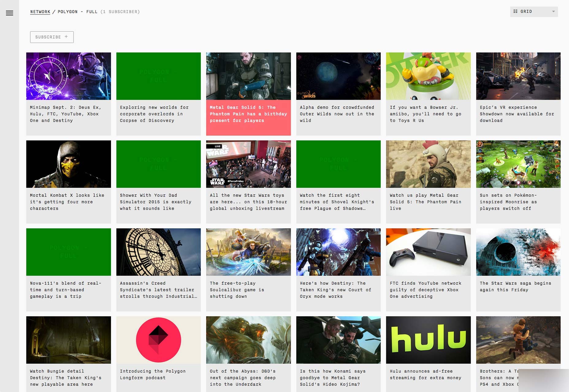Click the Bowser Jr. amiibo thumbnail

(x=428, y=76)
